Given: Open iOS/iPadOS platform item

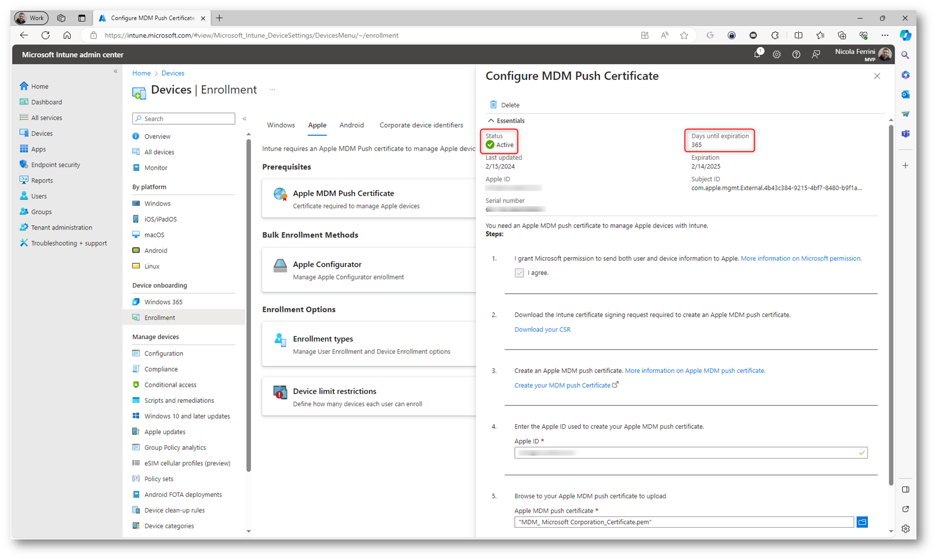Looking at the screenshot, I should point(160,219).
